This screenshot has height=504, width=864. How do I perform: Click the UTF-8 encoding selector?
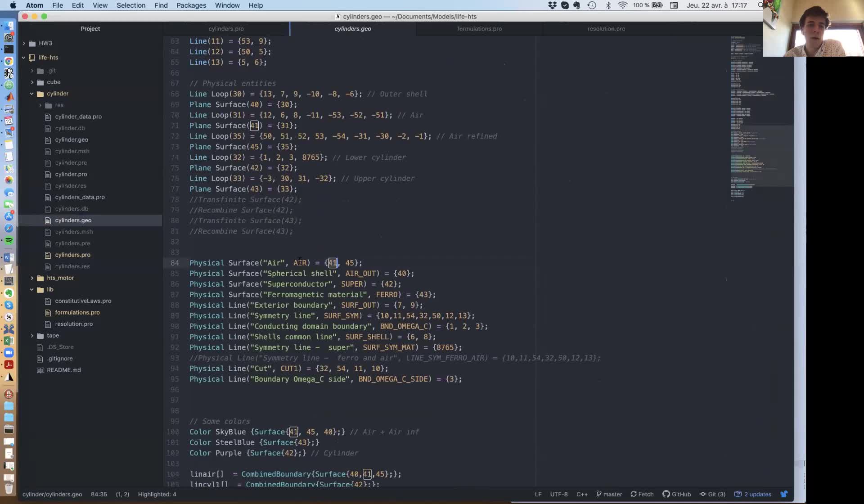point(558,494)
